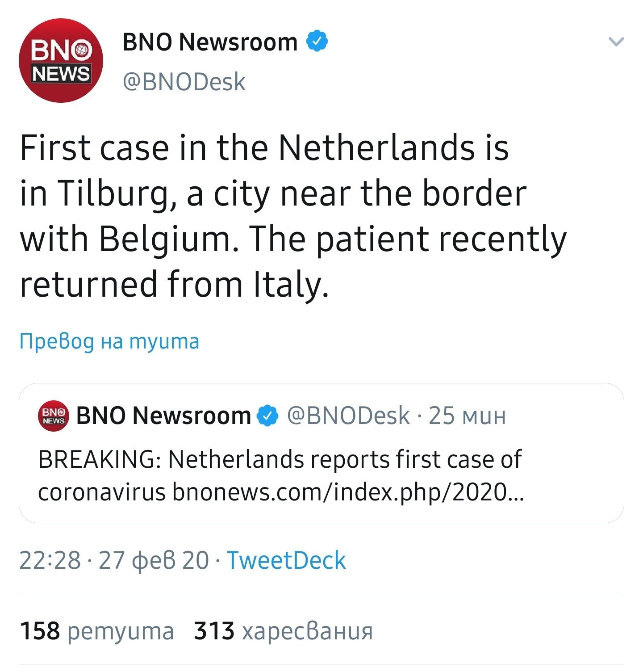Translate the tweet via 'Превод на туита'
Viewport: 643px width, 672px height.
tap(109, 341)
